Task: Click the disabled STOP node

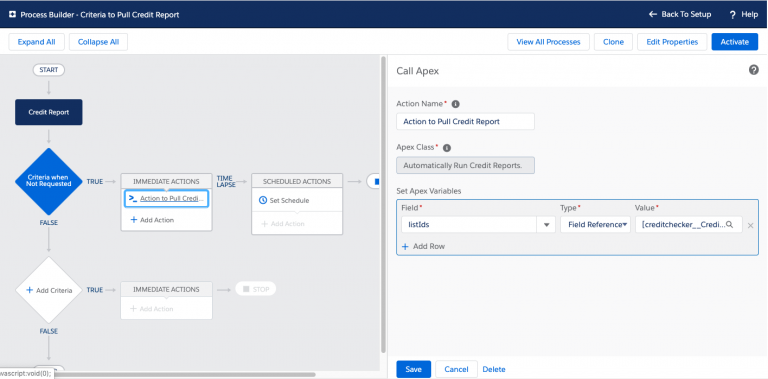Action: [256, 289]
